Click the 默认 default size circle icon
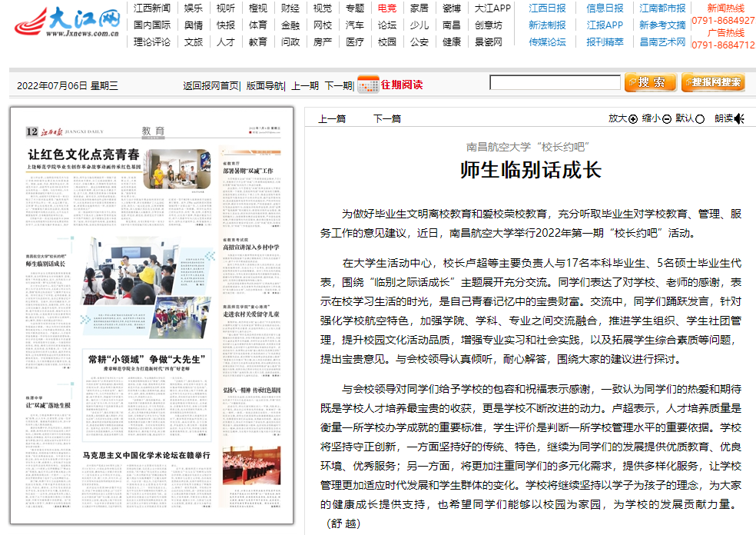This screenshot has width=756, height=535. pos(700,119)
